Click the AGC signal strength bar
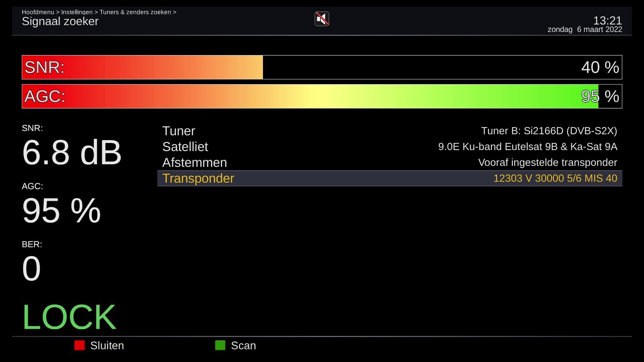644x362 pixels. (322, 96)
